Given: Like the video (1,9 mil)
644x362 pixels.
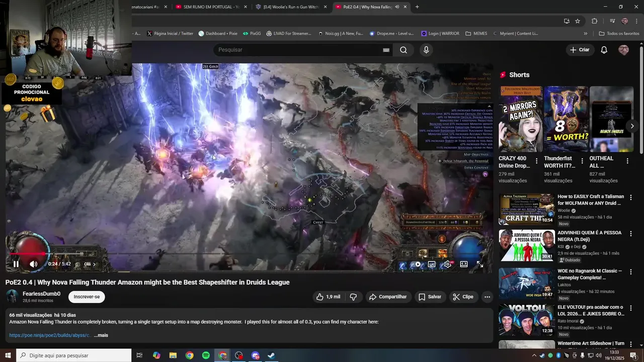Looking at the screenshot, I should click(x=328, y=297).
